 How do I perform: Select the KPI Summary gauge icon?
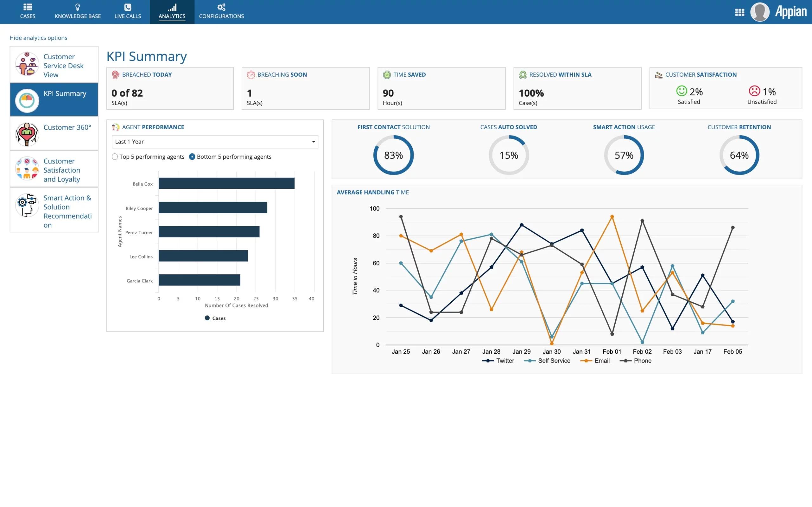(27, 100)
